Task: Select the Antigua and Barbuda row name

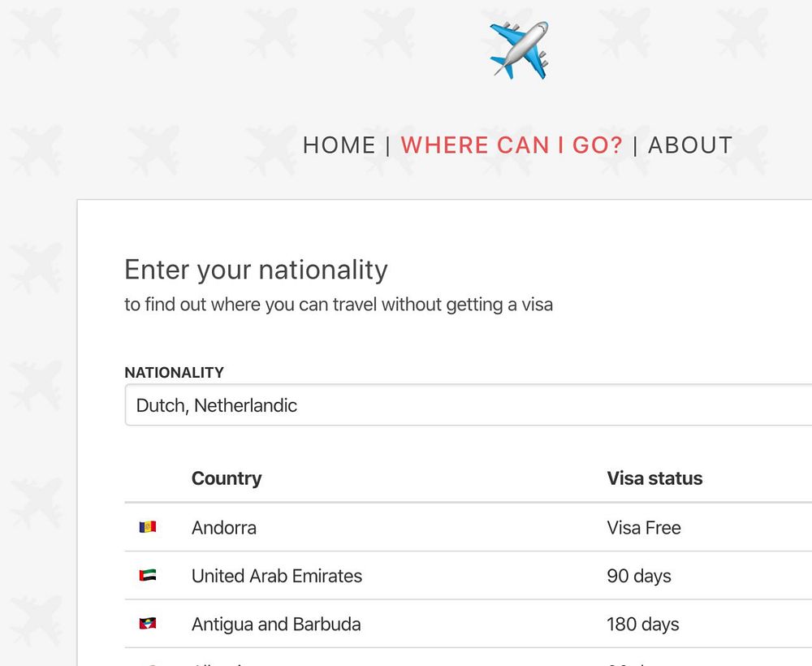Action: [x=276, y=625]
